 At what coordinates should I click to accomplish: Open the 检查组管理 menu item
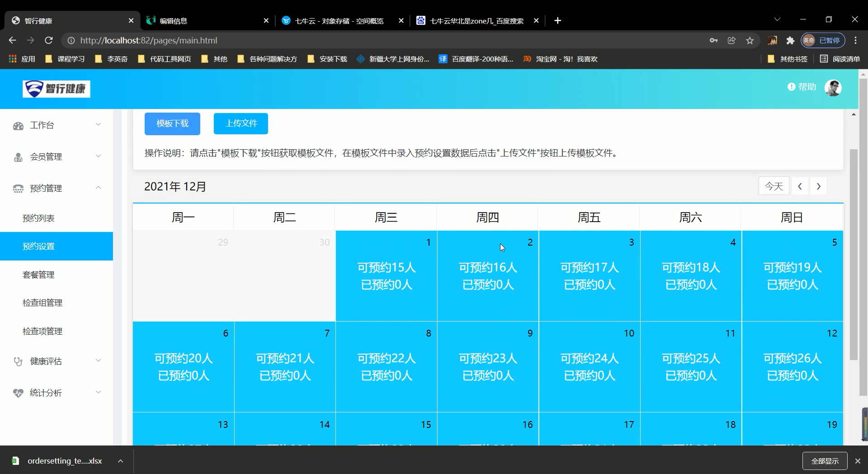pyautogui.click(x=57, y=303)
